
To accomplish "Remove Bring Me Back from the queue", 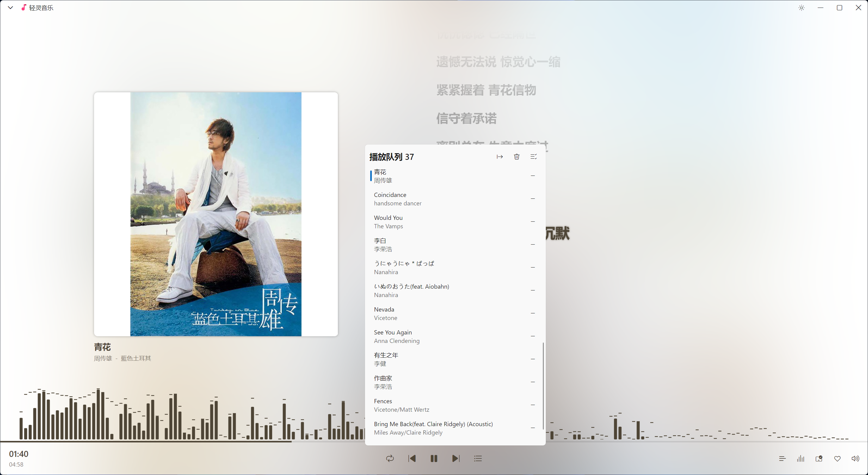I will pos(533,428).
